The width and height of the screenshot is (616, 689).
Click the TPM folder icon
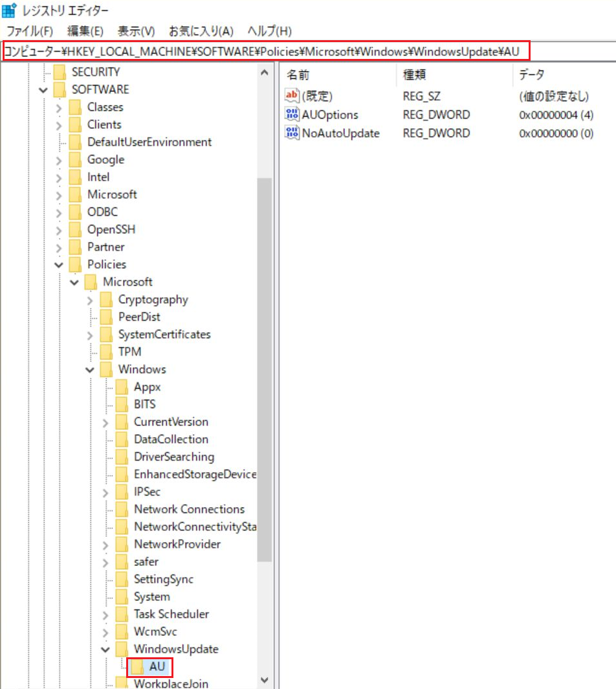(107, 352)
